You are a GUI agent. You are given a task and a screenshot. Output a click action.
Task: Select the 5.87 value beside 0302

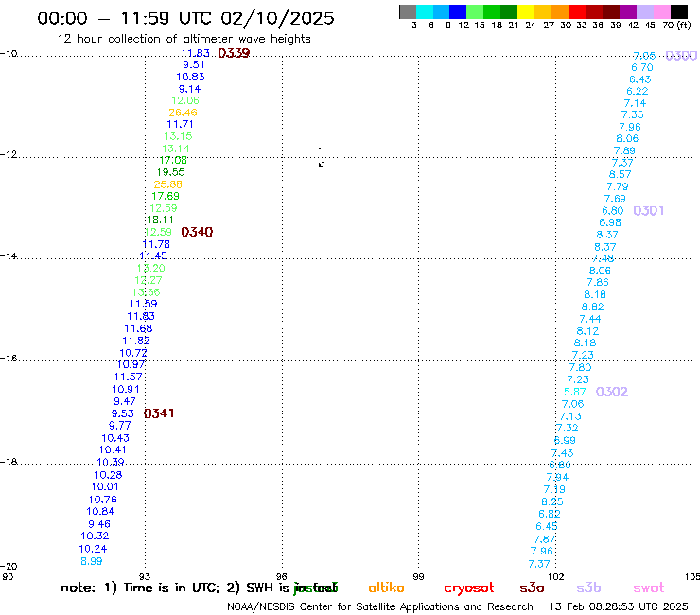click(575, 392)
